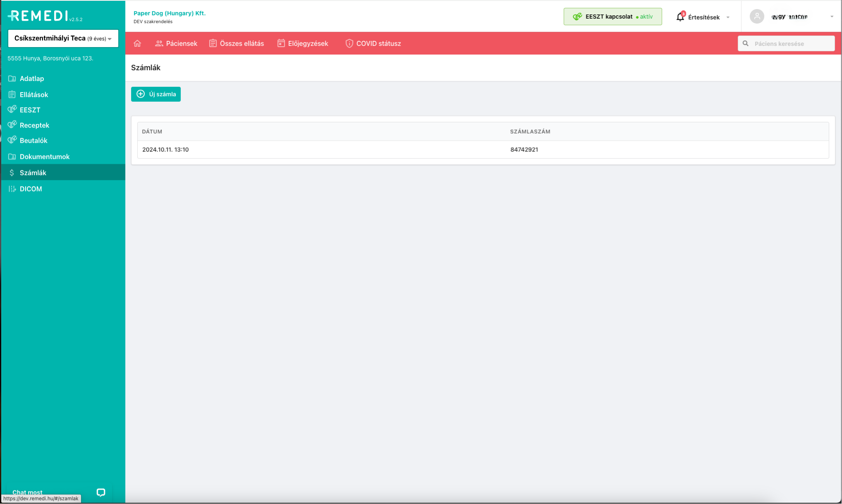The height and width of the screenshot is (504, 842).
Task: Click the COVID státusz shield icon
Action: tap(349, 43)
